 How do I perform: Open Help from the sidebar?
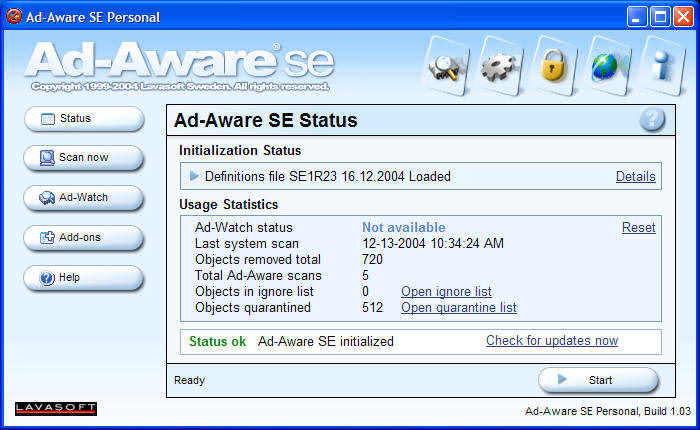point(84,278)
